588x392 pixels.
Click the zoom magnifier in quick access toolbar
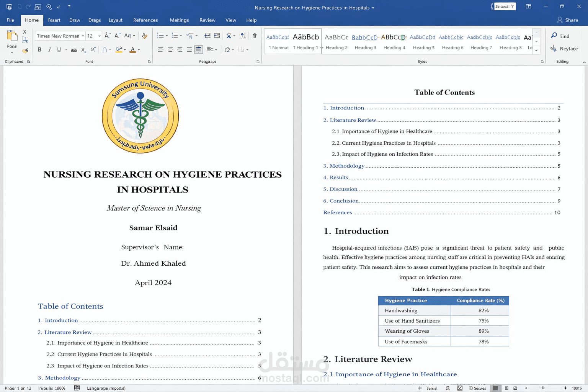point(49,7)
